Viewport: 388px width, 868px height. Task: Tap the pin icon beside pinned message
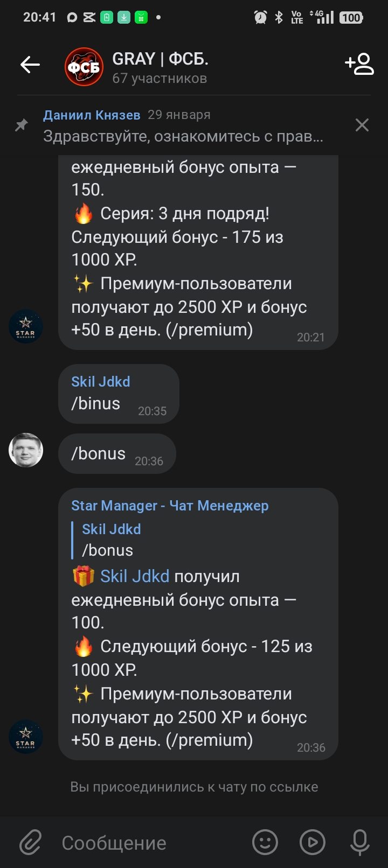pos(21,125)
